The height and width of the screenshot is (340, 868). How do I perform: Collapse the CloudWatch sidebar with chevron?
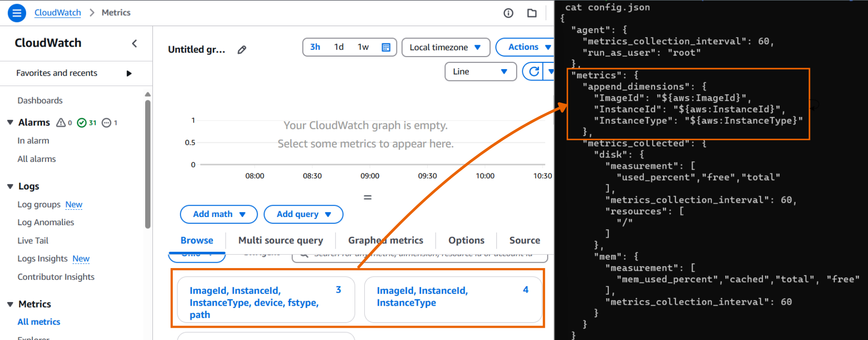click(134, 43)
